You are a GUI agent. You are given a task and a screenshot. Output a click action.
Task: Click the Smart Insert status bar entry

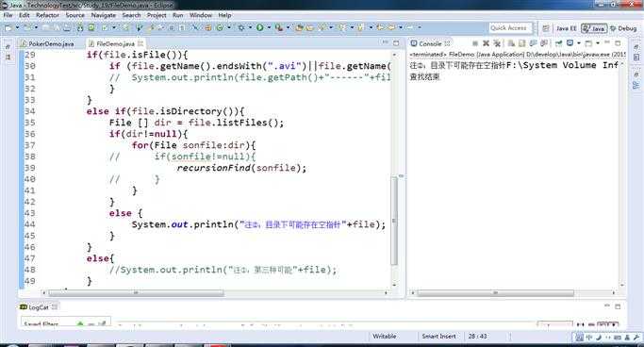pos(438,336)
